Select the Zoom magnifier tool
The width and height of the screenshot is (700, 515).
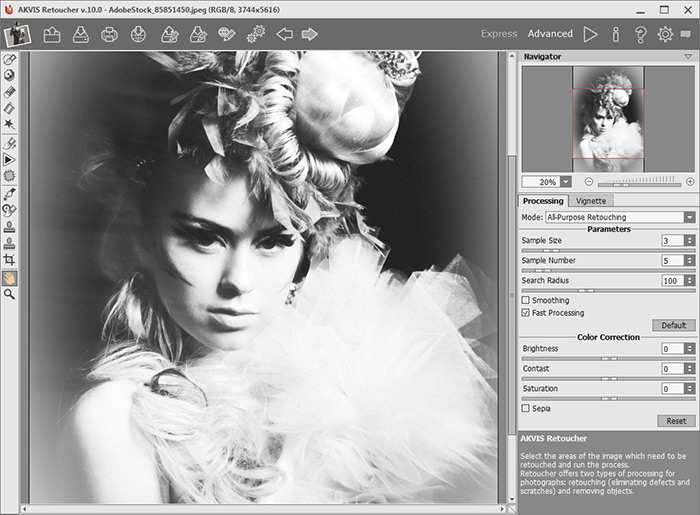tap(9, 295)
